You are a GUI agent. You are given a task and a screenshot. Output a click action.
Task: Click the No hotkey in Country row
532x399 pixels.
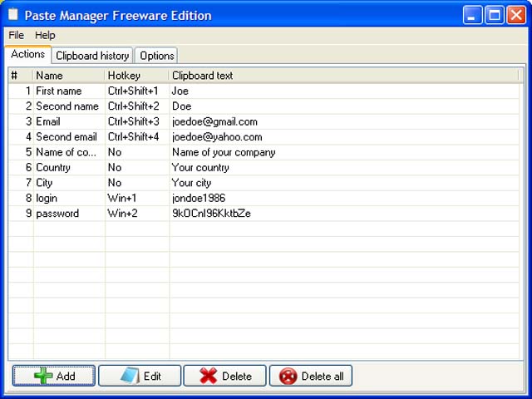(115, 167)
